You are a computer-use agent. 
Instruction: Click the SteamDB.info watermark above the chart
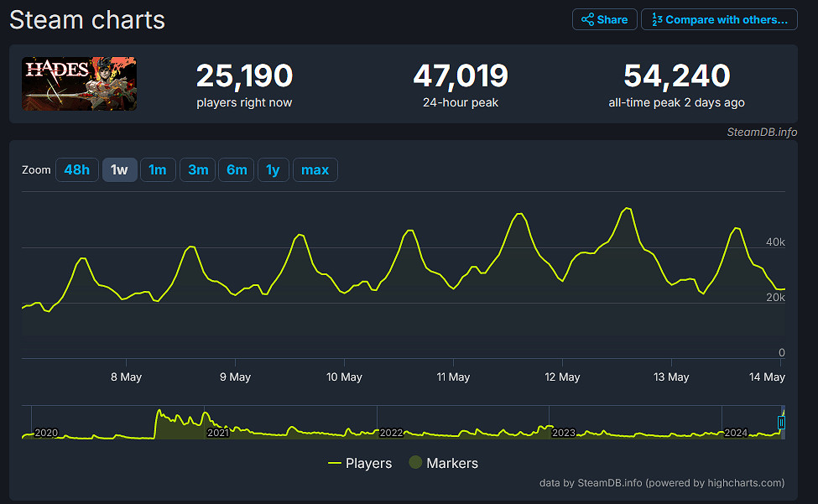tap(762, 132)
